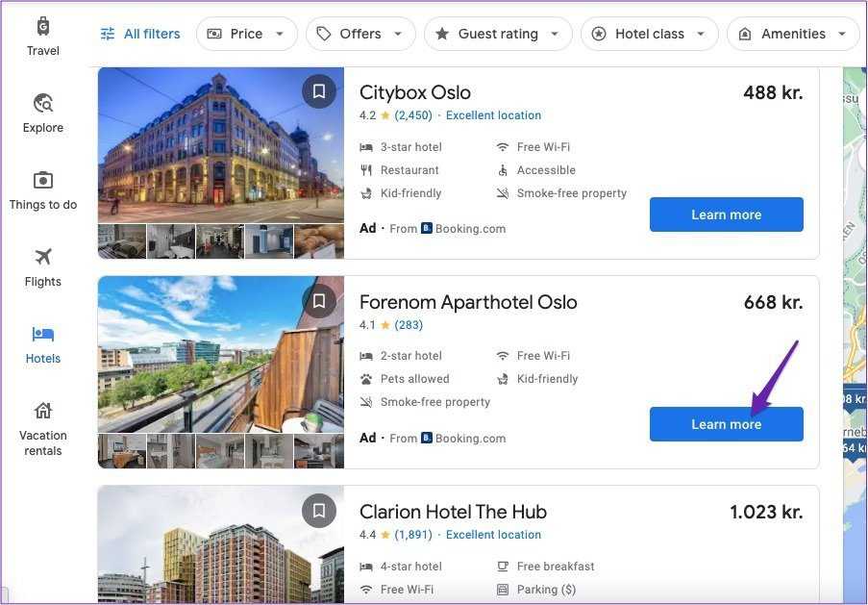The image size is (868, 605).
Task: Toggle bookmark on Clarion Hotel The Hub
Action: point(319,511)
